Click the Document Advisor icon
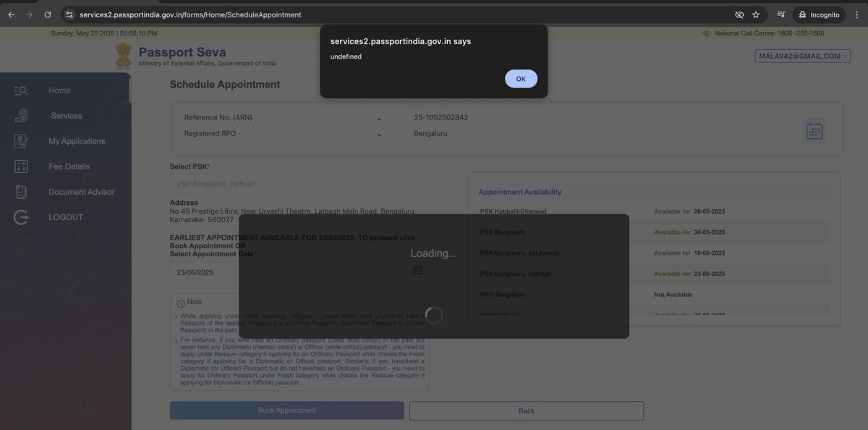This screenshot has height=430, width=868. tap(21, 192)
